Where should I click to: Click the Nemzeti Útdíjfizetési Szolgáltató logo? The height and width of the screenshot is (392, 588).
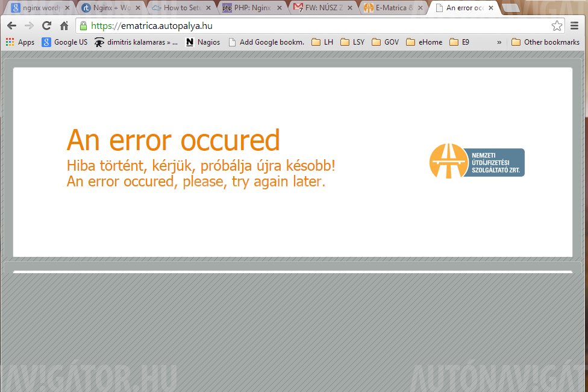[x=477, y=162]
